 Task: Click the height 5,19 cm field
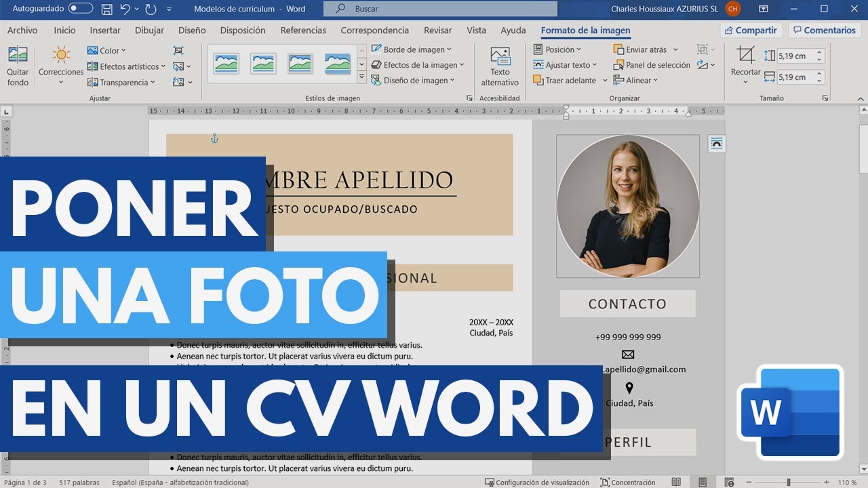point(794,56)
